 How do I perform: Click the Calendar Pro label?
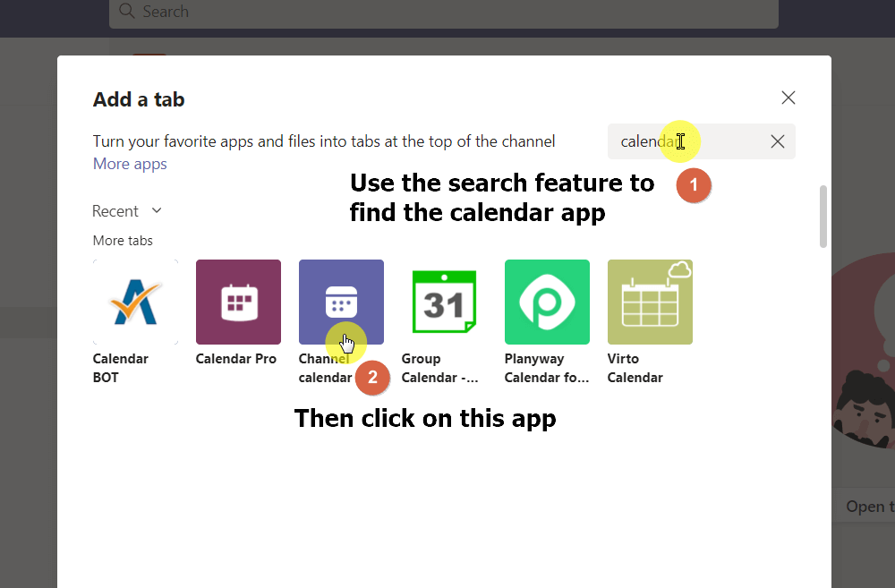click(235, 359)
